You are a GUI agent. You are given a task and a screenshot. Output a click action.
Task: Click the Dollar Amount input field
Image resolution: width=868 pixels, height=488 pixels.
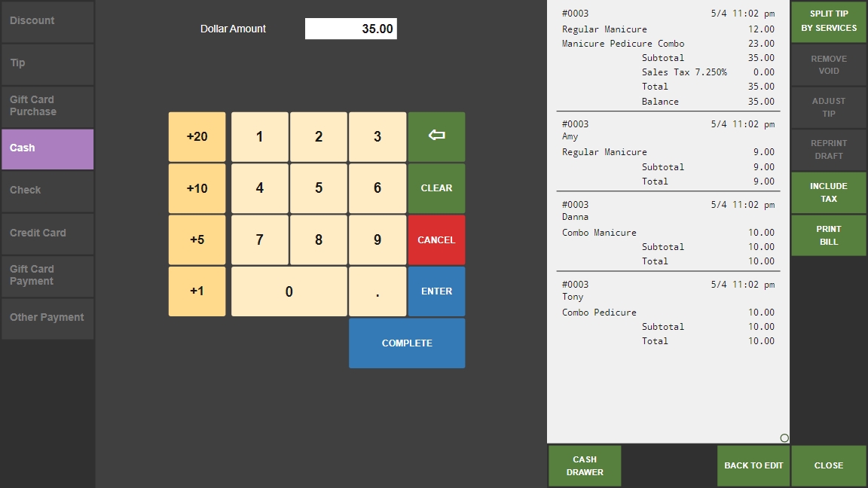pyautogui.click(x=351, y=29)
